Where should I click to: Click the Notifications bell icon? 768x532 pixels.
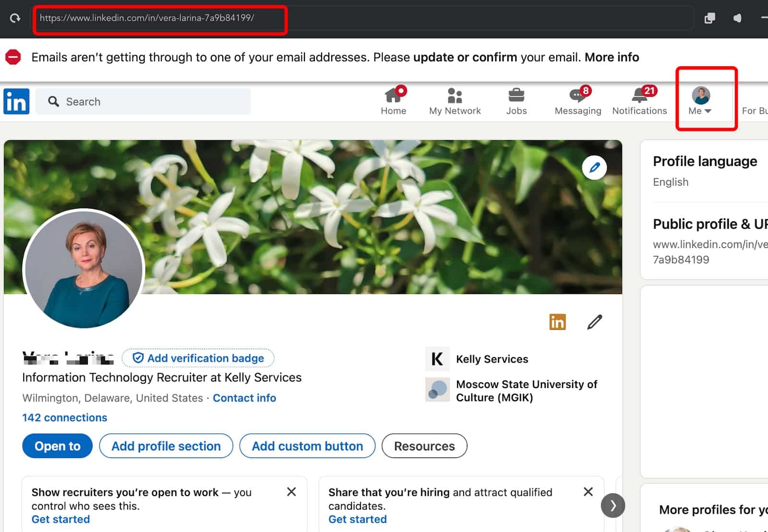click(x=639, y=95)
